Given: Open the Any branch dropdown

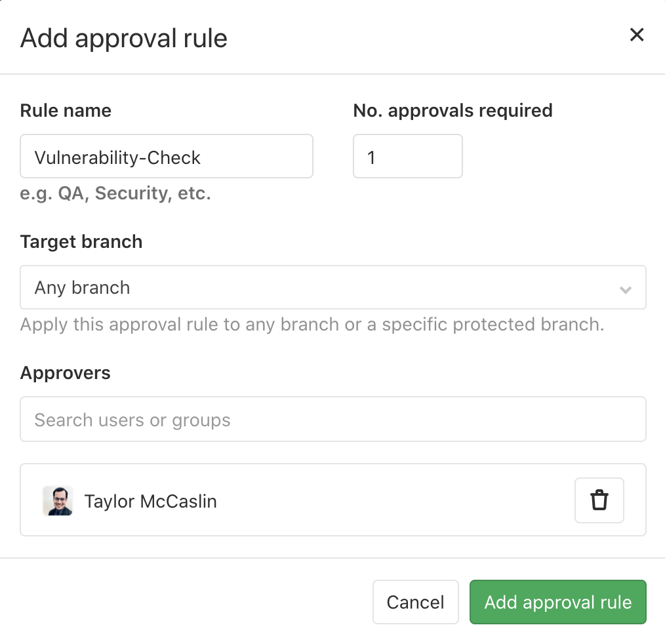Looking at the screenshot, I should (x=328, y=287).
